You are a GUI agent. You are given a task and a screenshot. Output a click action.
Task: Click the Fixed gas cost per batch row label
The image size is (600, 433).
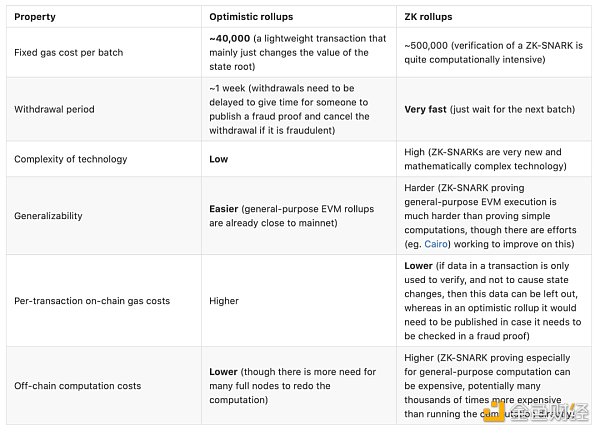69,52
